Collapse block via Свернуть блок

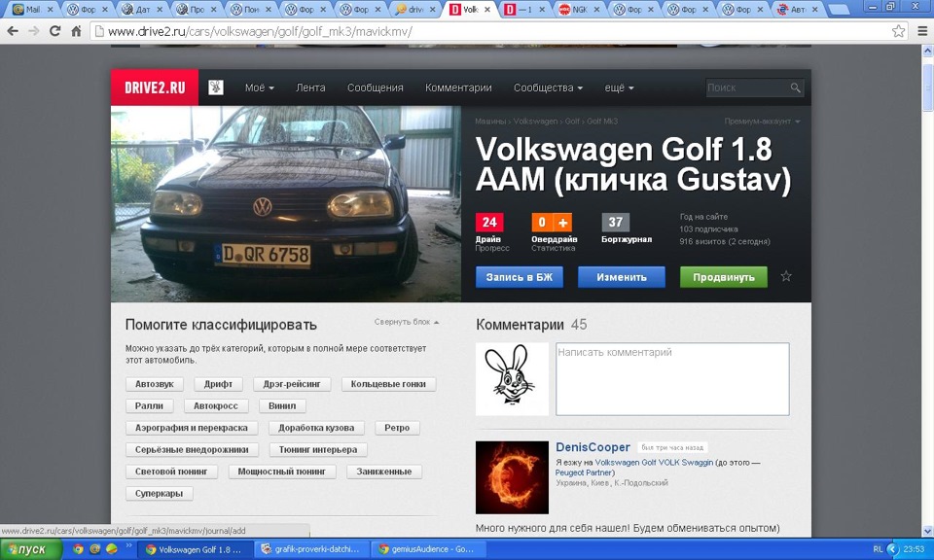point(407,322)
